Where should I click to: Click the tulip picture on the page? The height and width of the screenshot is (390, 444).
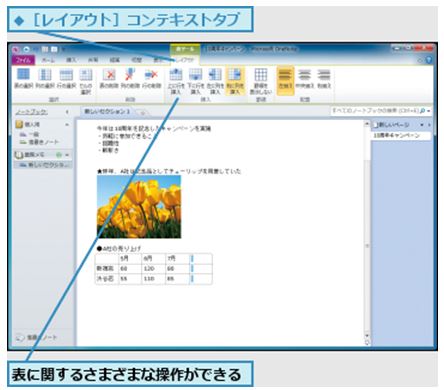(x=139, y=207)
